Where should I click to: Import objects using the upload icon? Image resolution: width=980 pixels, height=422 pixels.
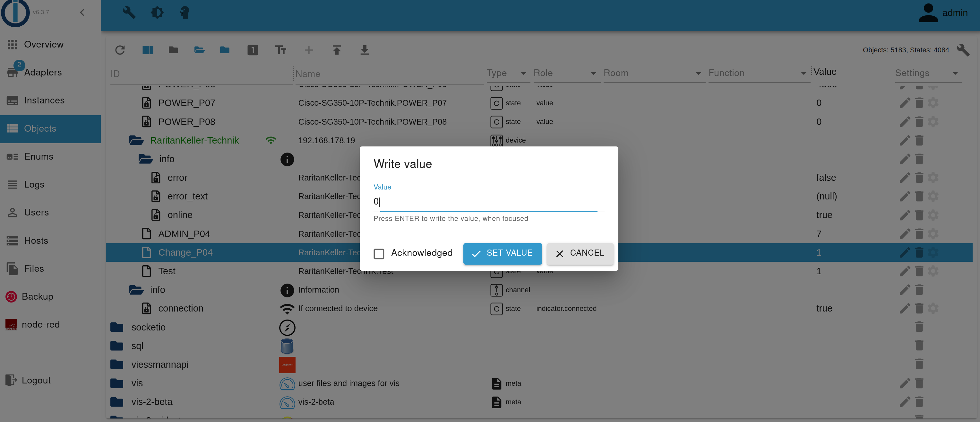pos(337,50)
